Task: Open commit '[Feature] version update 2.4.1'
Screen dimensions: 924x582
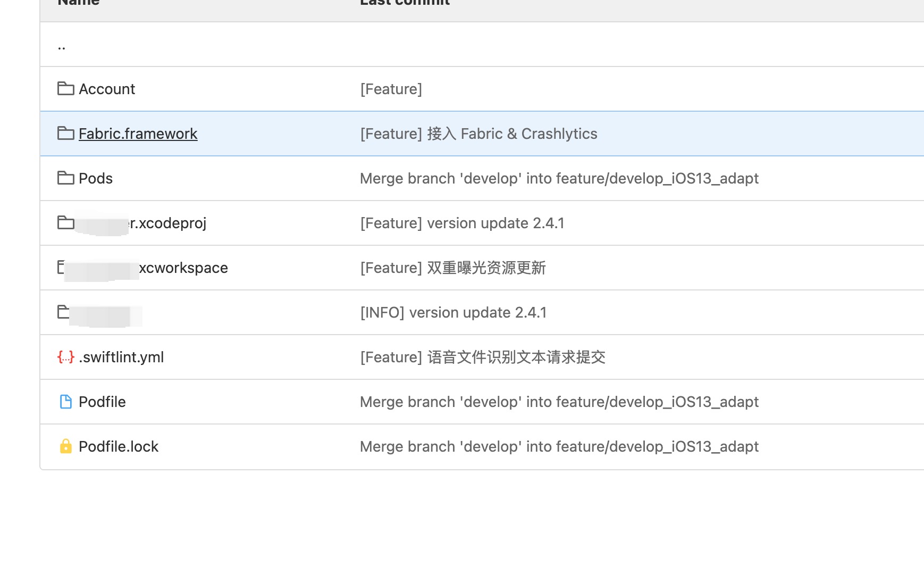Action: [462, 223]
